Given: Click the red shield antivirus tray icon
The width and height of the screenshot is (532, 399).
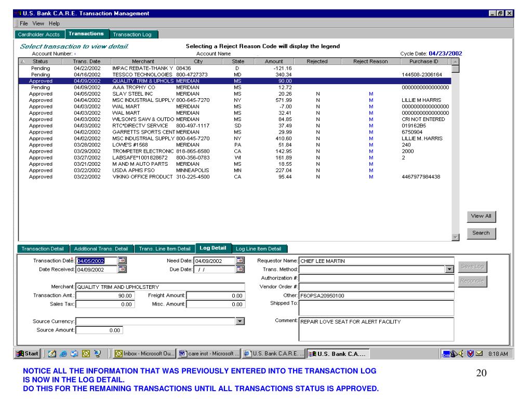Looking at the screenshot, I should pyautogui.click(x=470, y=353).
